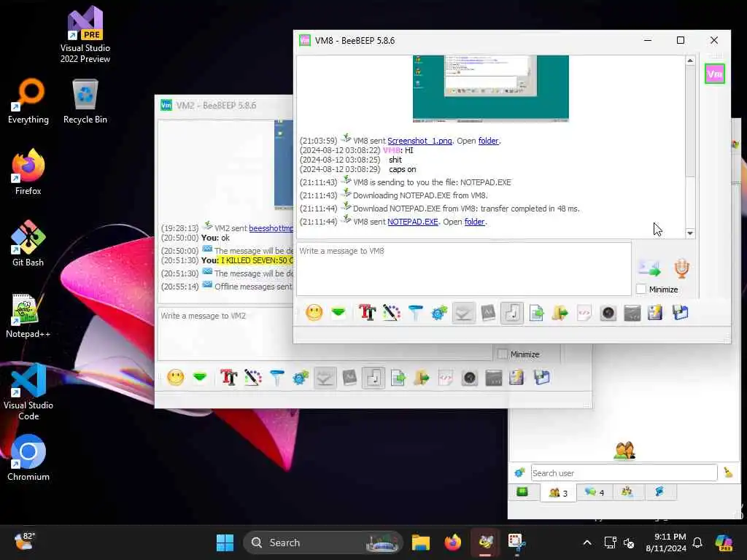Click the BeeBEEP bee icon in taskbar
The height and width of the screenshot is (560, 747).
(x=485, y=542)
